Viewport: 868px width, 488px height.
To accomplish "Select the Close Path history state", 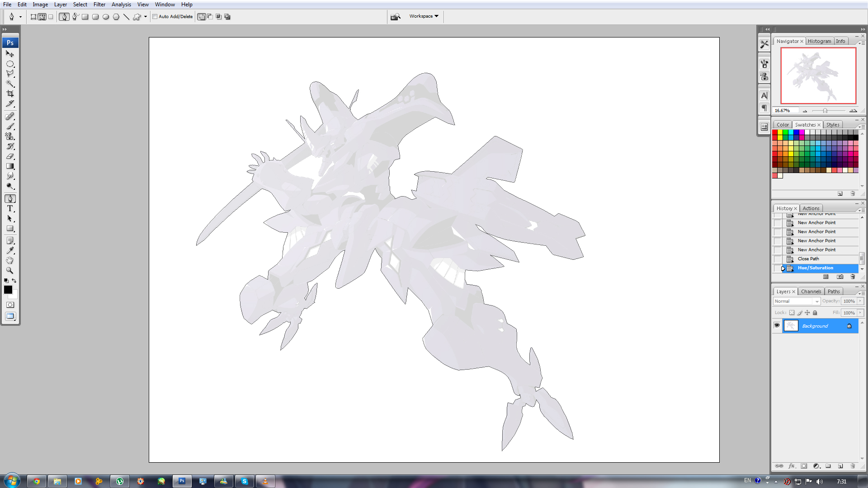I will click(x=820, y=259).
